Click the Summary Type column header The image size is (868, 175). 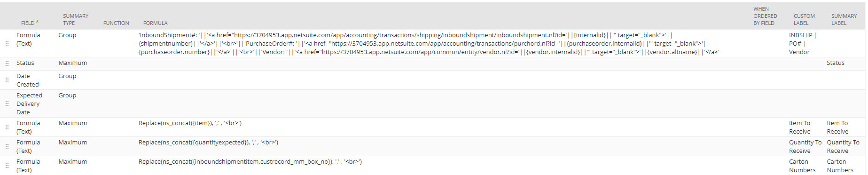[x=76, y=19]
